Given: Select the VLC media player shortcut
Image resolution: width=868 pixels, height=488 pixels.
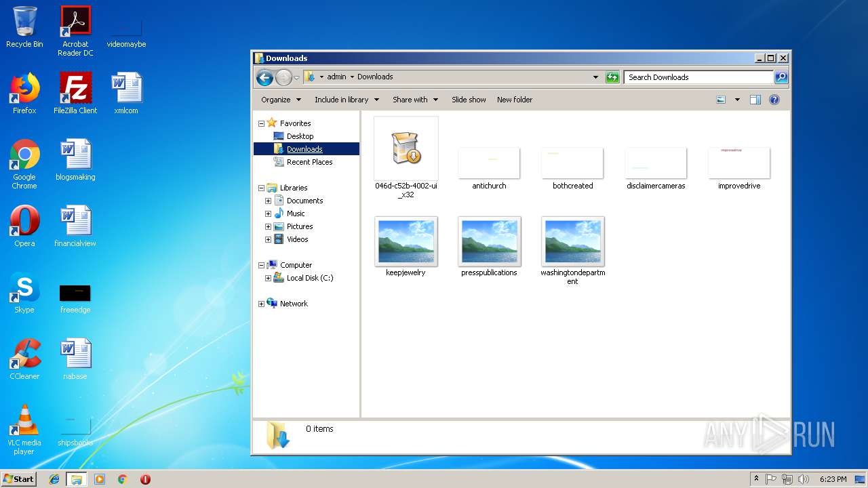Looking at the screenshot, I should 24,430.
